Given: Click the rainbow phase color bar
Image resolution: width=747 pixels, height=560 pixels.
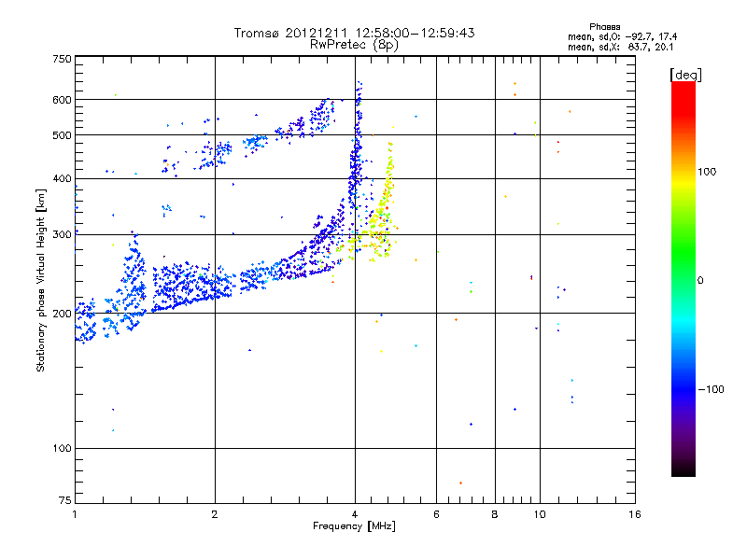Looking at the screenshot, I should pos(684,278).
